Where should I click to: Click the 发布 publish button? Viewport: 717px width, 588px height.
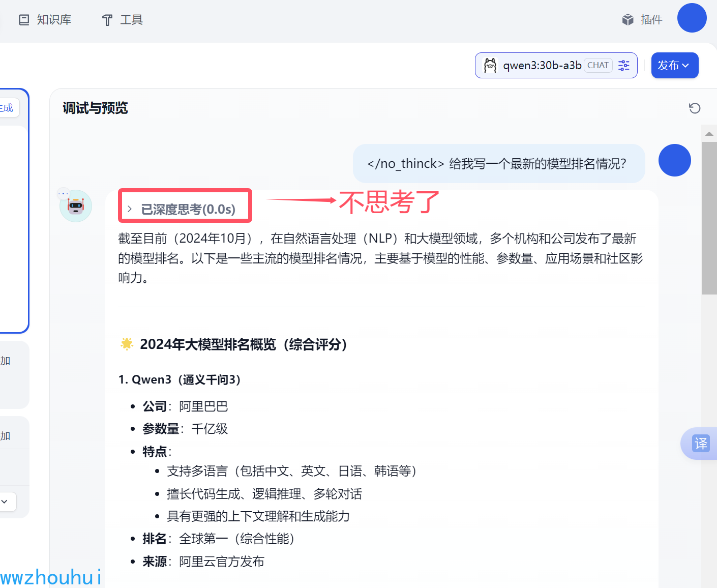(675, 65)
